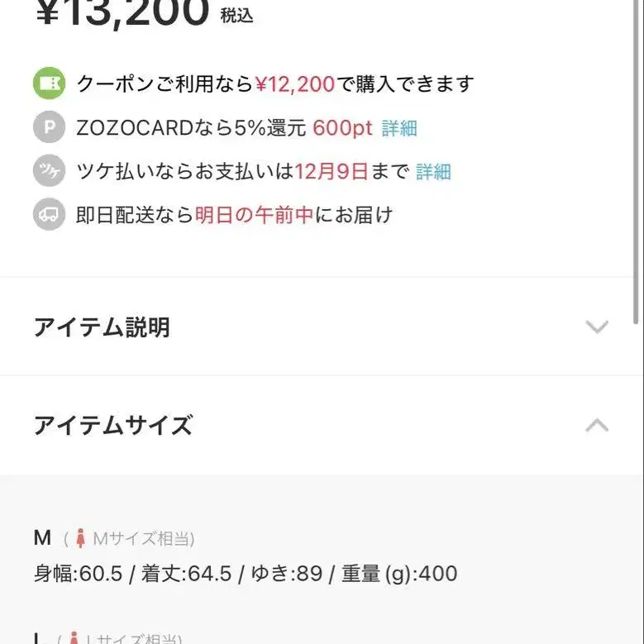644x644 pixels.
Task: Expand the アイテム説明 chevron arrow
Action: tap(597, 327)
